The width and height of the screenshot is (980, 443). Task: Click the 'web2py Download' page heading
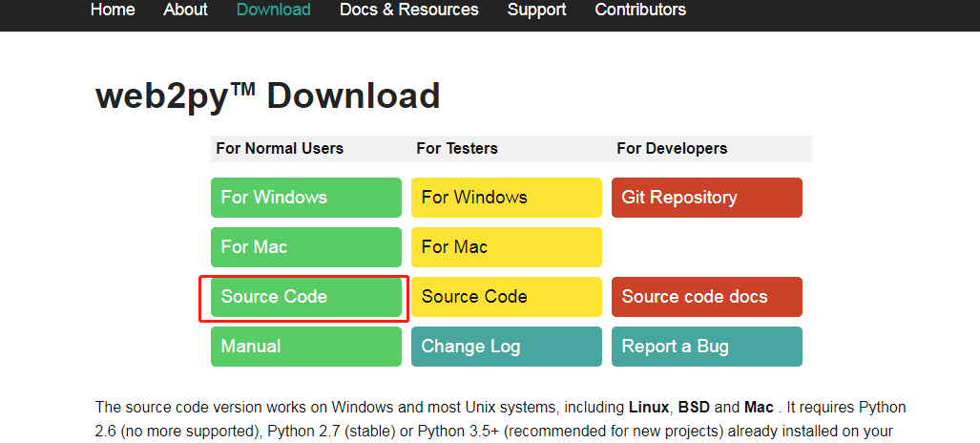267,97
